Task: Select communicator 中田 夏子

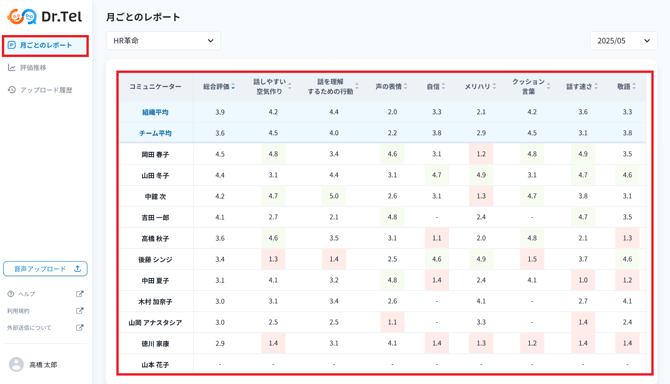Action: (x=156, y=281)
